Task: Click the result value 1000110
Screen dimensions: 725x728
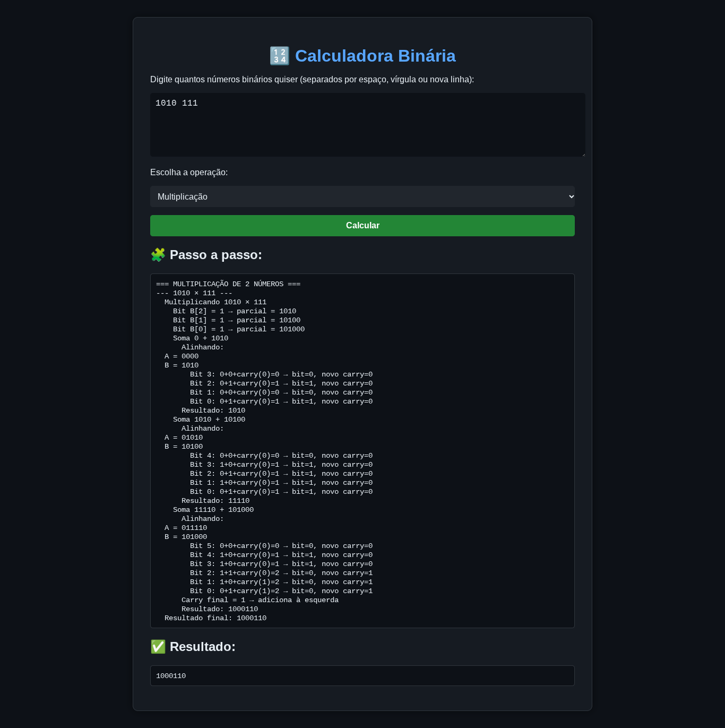Action: 170,675
